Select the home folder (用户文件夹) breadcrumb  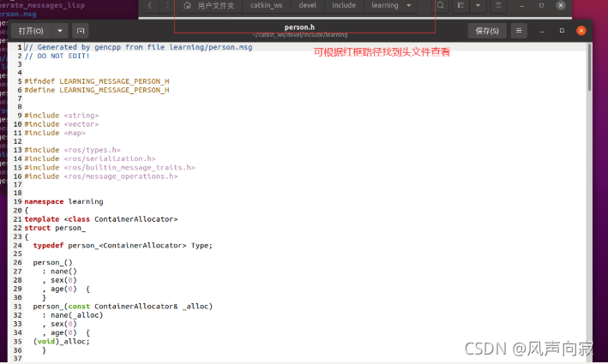tap(210, 5)
